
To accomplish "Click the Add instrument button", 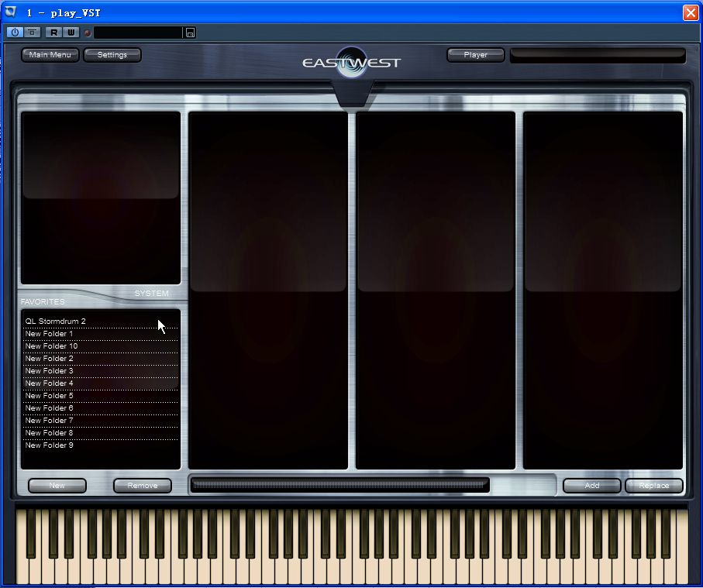I will [x=592, y=486].
